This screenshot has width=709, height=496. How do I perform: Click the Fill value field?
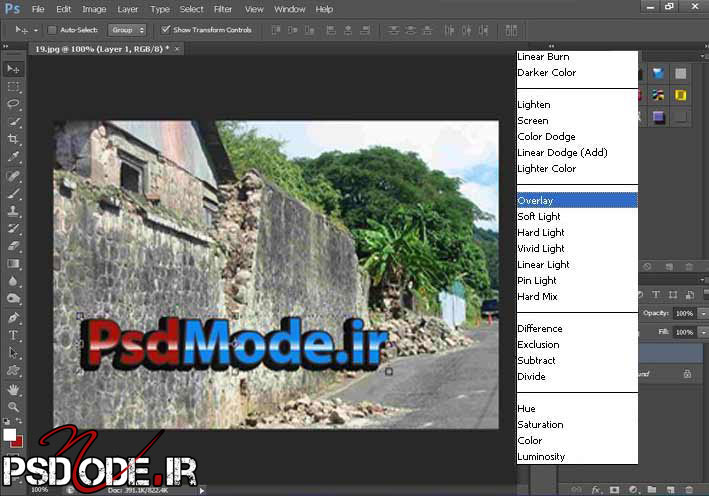[685, 332]
